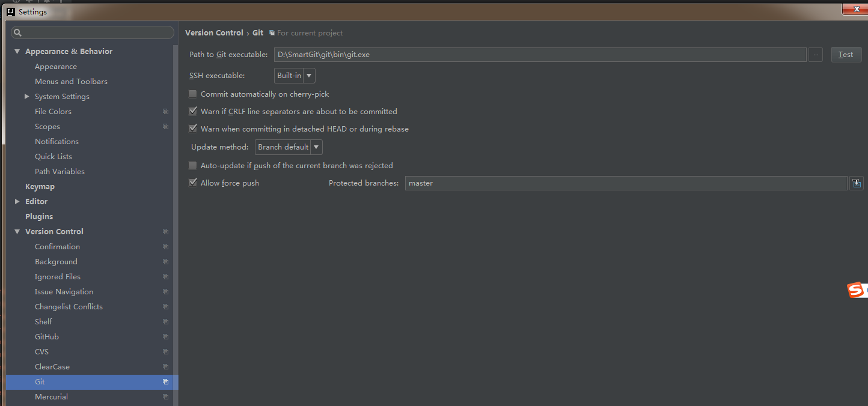Open the Plugins settings page

point(39,217)
